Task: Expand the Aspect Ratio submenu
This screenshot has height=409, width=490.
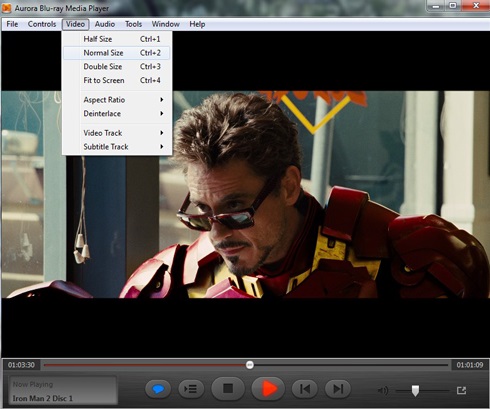Action: click(117, 100)
